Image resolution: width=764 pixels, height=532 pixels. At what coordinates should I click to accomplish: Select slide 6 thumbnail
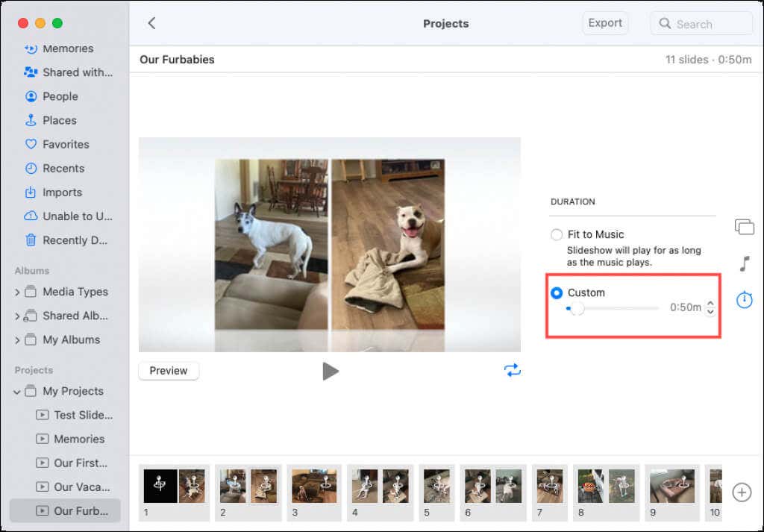(x=493, y=492)
